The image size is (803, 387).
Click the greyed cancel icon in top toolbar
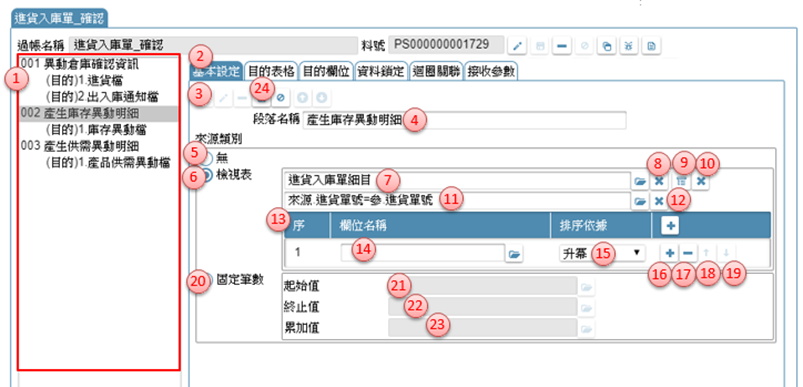584,46
